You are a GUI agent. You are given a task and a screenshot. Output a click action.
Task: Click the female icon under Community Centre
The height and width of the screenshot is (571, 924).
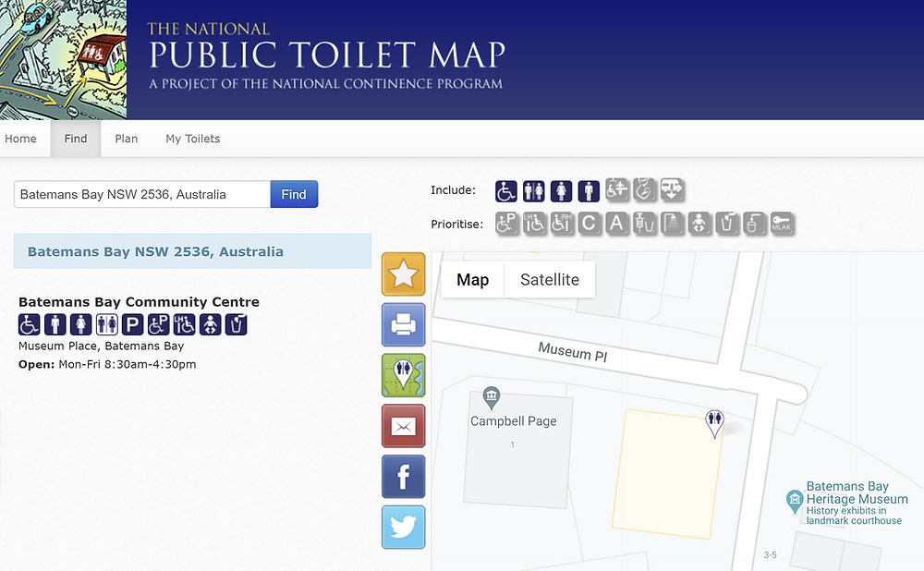80,324
